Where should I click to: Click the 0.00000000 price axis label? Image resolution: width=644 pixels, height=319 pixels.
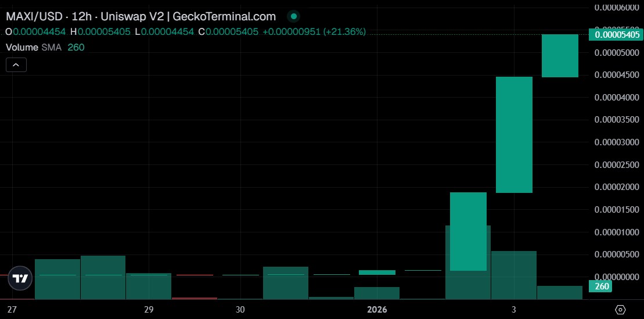tap(617, 277)
